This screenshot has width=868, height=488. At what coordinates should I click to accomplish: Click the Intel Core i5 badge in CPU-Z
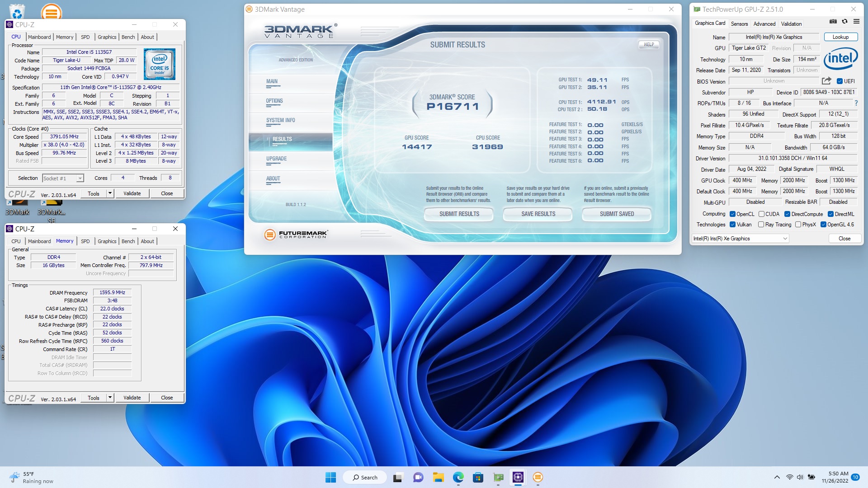[x=160, y=64]
